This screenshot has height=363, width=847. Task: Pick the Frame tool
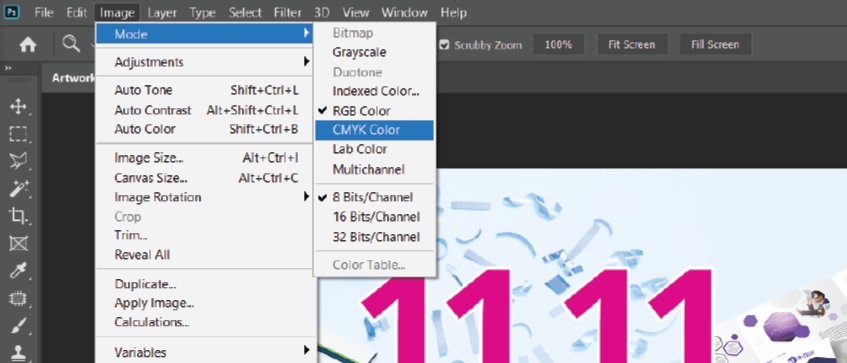(x=18, y=244)
